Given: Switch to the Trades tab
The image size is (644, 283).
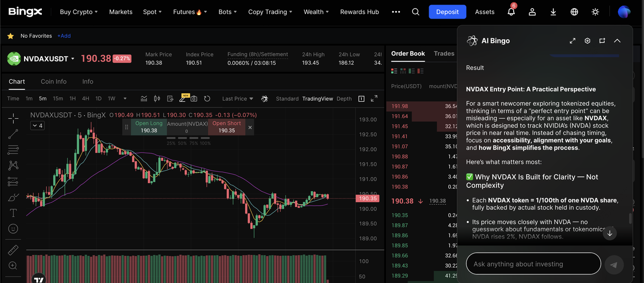Looking at the screenshot, I should pyautogui.click(x=444, y=53).
